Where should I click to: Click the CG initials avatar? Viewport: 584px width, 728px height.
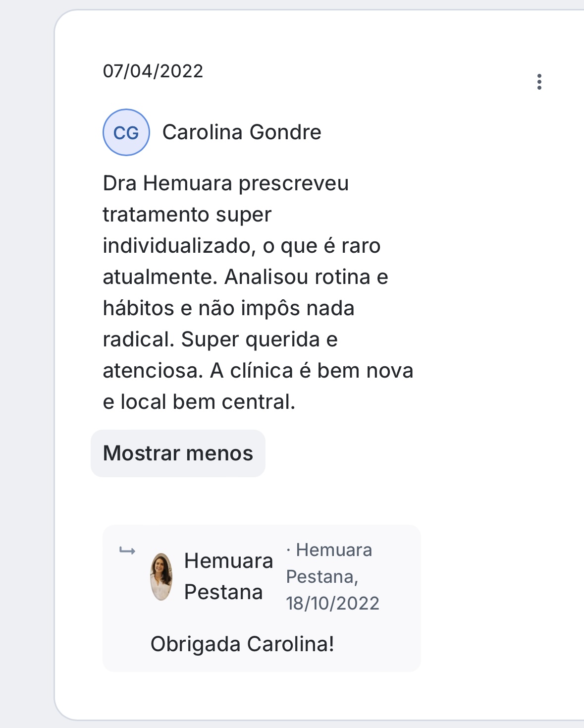[126, 132]
